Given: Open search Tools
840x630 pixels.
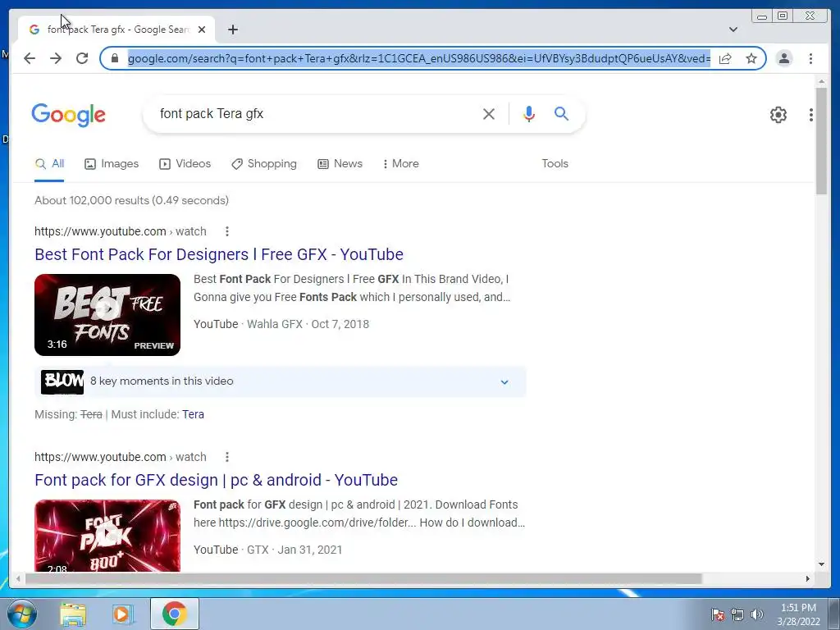Looking at the screenshot, I should coord(555,164).
